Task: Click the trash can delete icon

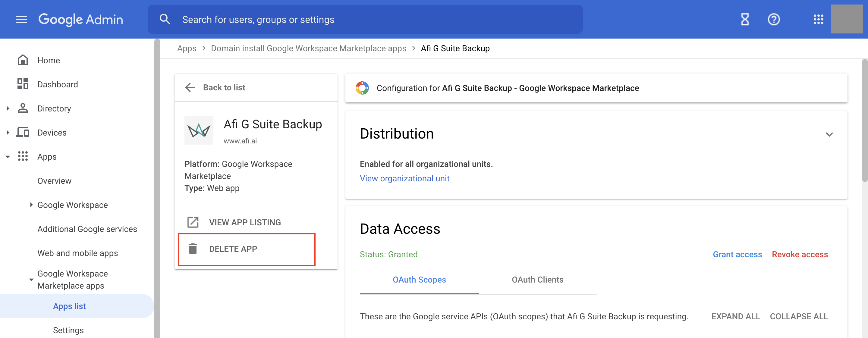Action: (x=193, y=249)
